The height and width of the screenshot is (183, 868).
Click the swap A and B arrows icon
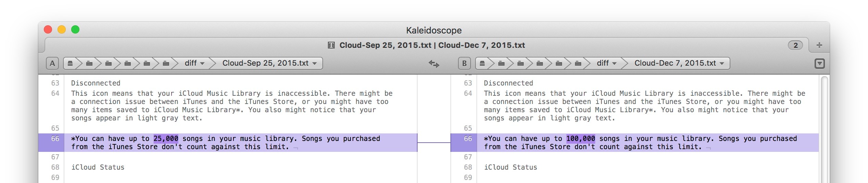tap(434, 64)
